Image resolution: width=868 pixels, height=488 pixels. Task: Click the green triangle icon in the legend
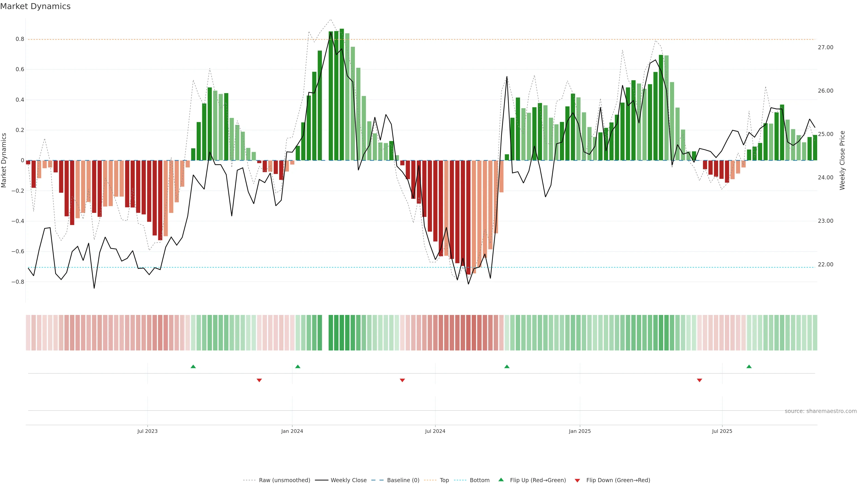click(x=501, y=480)
